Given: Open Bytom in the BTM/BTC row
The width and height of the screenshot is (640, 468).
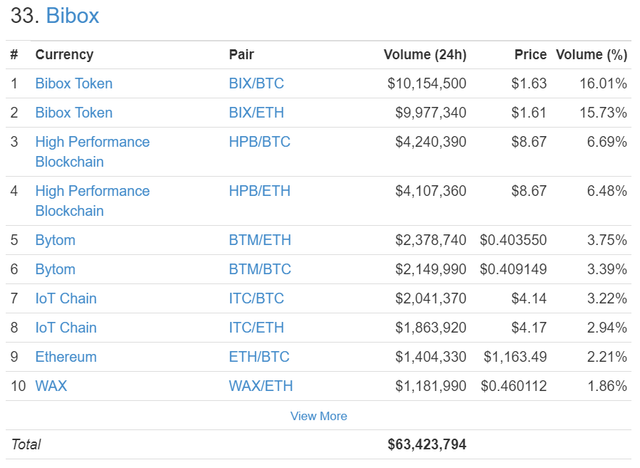Looking at the screenshot, I should click(x=55, y=269).
